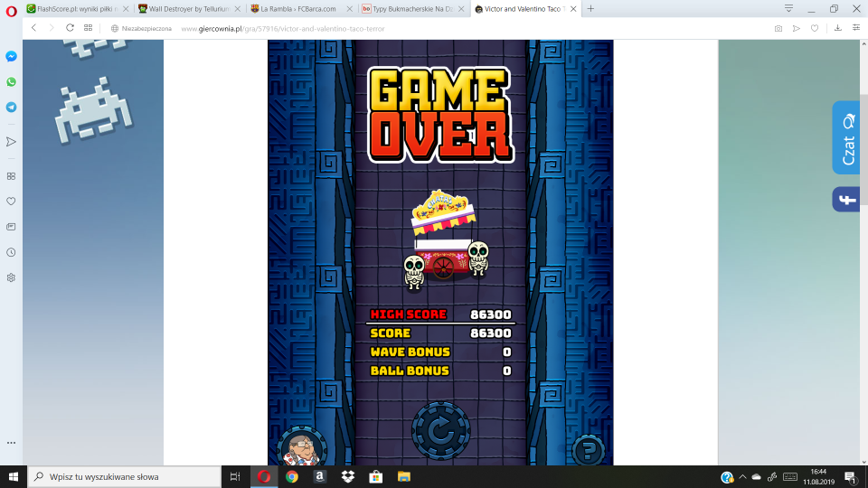The height and width of the screenshot is (488, 868).
Task: Add the page to bookmarks with the heart icon
Action: pyautogui.click(x=815, y=28)
